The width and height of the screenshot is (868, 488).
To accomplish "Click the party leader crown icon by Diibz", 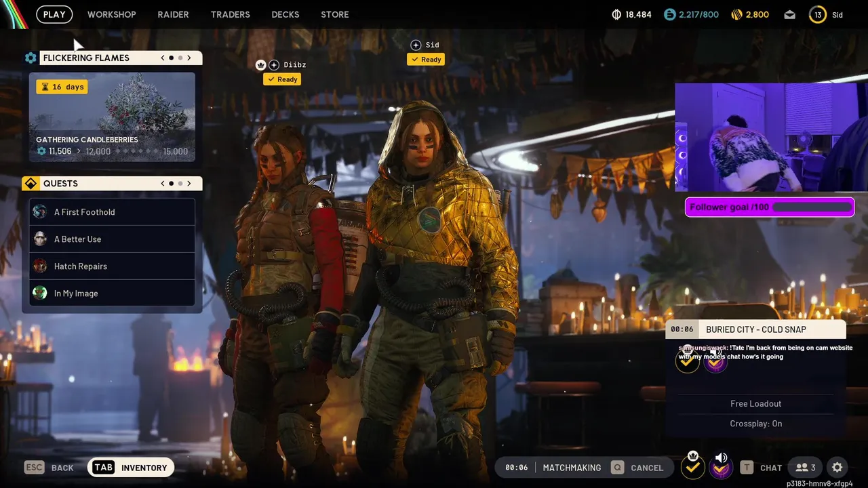I will [x=260, y=65].
